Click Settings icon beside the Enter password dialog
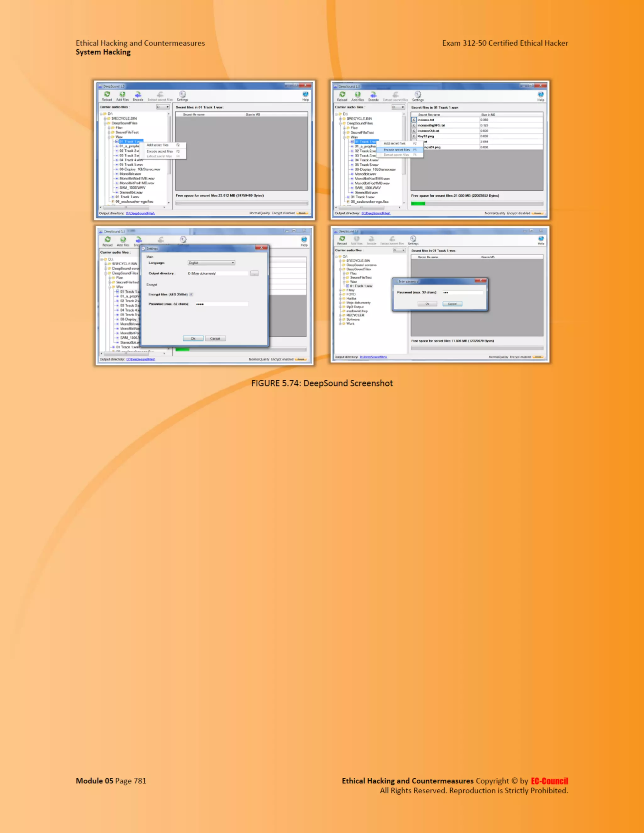This screenshot has height=833, width=644. [413, 238]
